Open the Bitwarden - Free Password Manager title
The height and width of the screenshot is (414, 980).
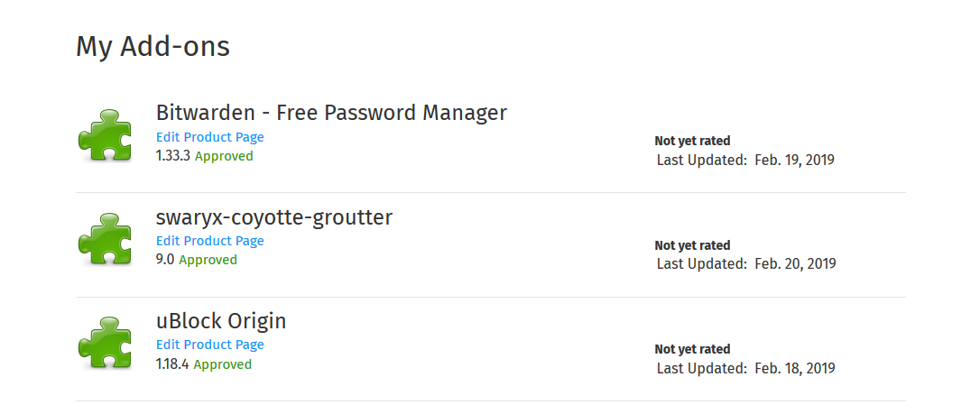click(x=331, y=113)
